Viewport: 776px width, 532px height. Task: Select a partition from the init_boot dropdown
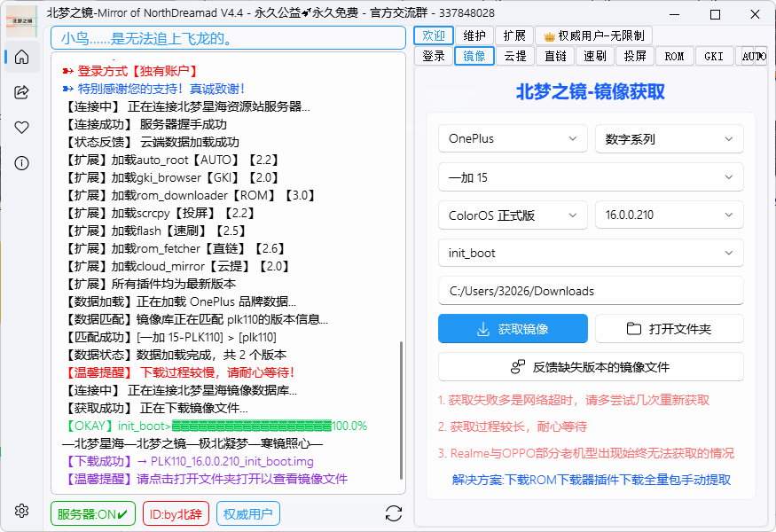coord(591,253)
